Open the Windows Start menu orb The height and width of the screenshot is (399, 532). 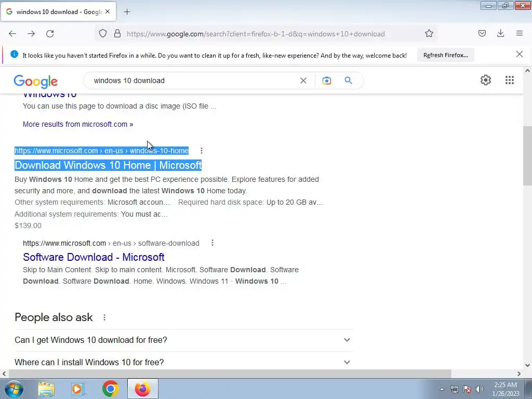(x=14, y=389)
